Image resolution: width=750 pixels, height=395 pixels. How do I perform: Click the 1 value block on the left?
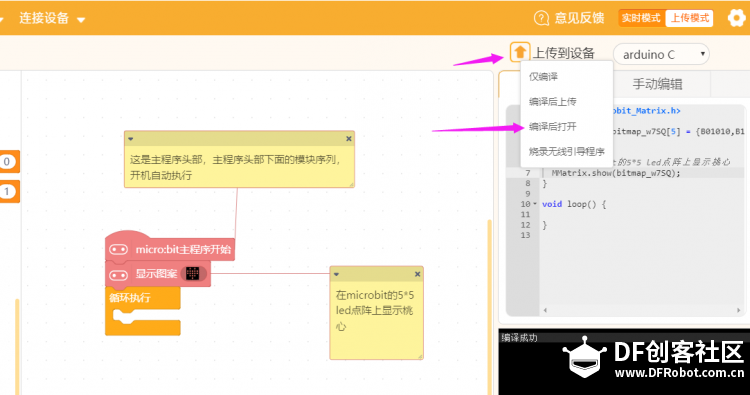(7, 192)
